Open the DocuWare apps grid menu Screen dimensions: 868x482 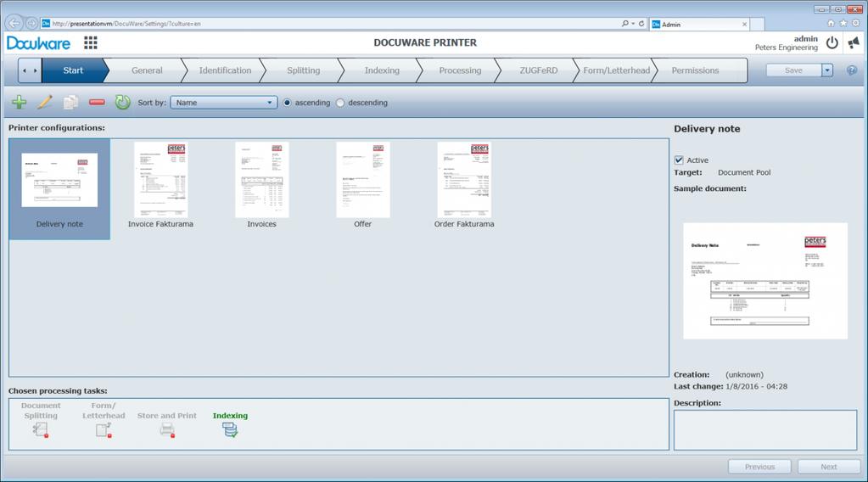[91, 42]
